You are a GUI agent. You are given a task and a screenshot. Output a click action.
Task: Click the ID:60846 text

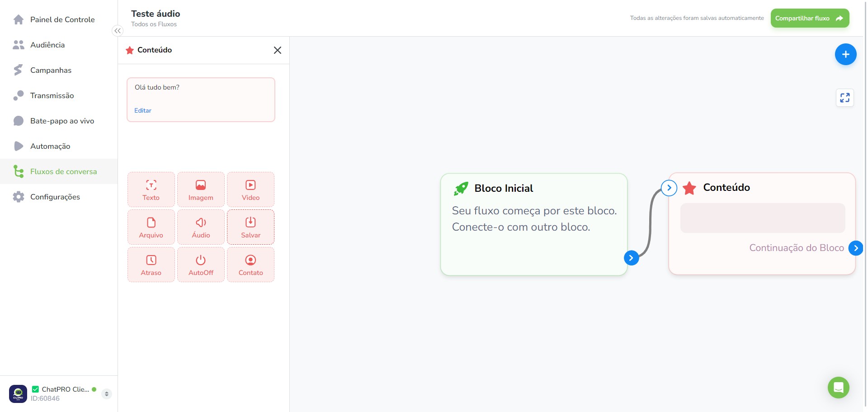click(45, 398)
